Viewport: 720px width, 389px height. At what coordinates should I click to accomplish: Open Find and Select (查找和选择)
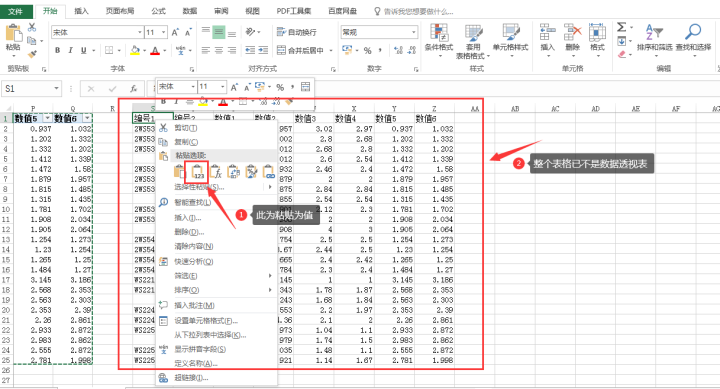coord(693,39)
